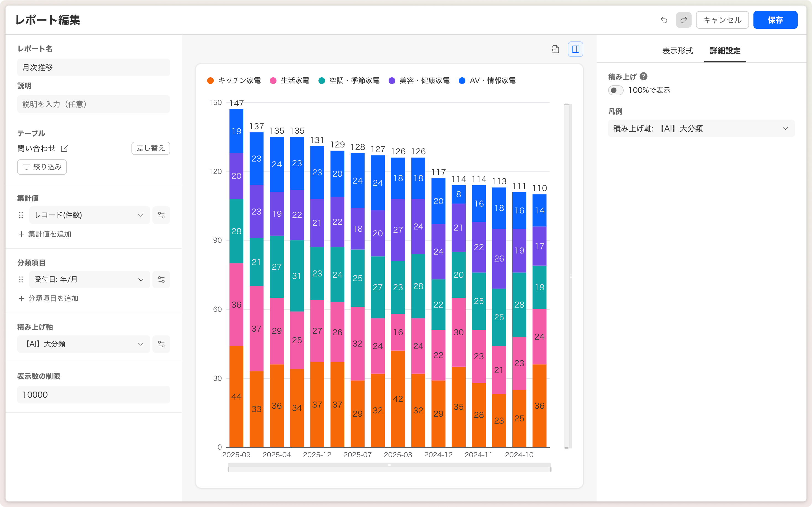Image resolution: width=812 pixels, height=507 pixels.
Task: Select the 詳細設定 tab
Action: click(x=725, y=51)
